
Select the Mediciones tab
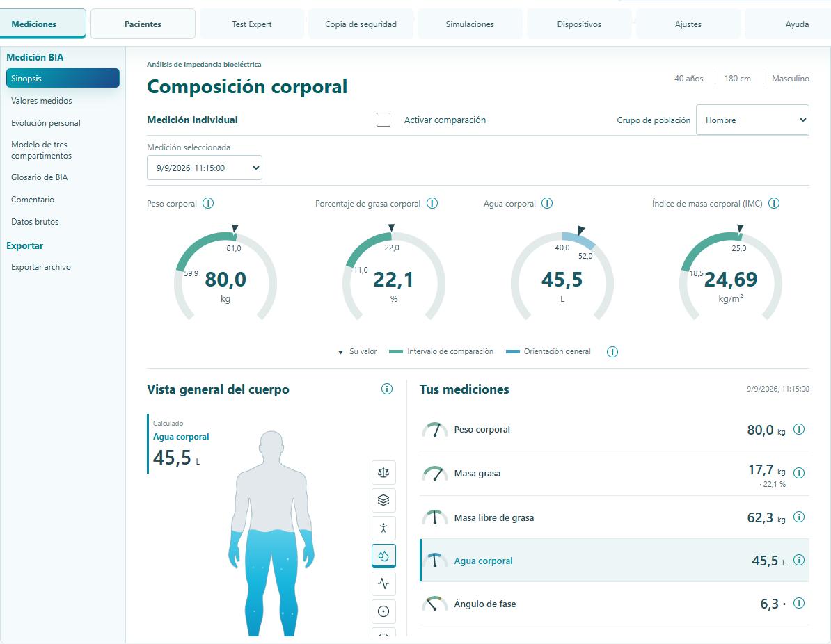point(42,24)
